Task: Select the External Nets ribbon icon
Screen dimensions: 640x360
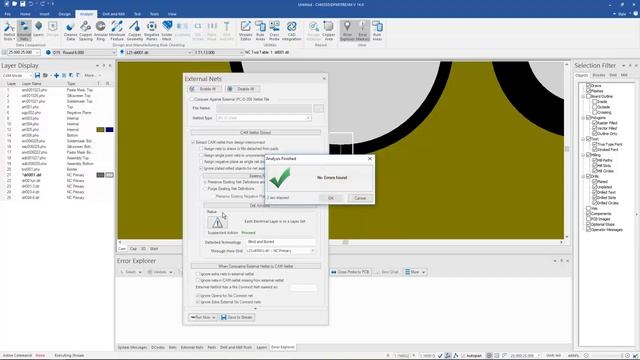Action: tap(24, 31)
